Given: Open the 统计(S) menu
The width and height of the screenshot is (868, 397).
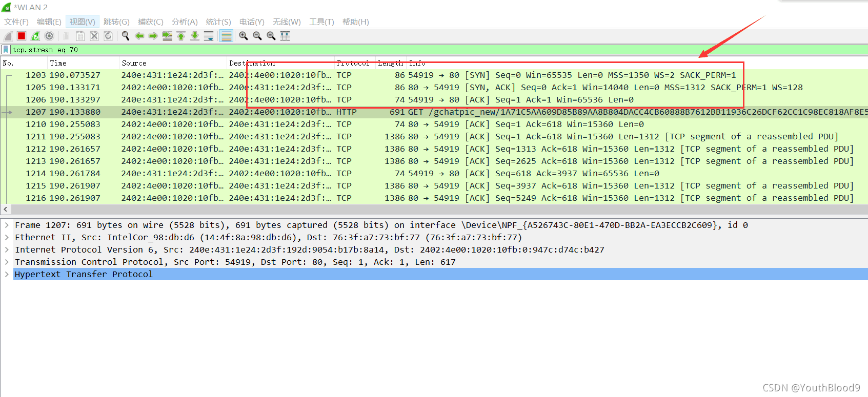Looking at the screenshot, I should click(x=218, y=22).
